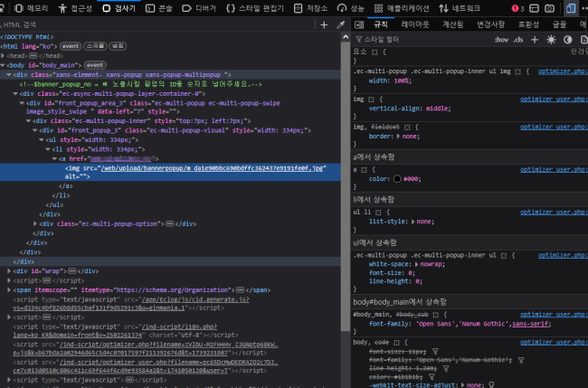The image size is (588, 388).
Task: Collapse the front_popup_area_3 div
Action: click(x=22, y=103)
